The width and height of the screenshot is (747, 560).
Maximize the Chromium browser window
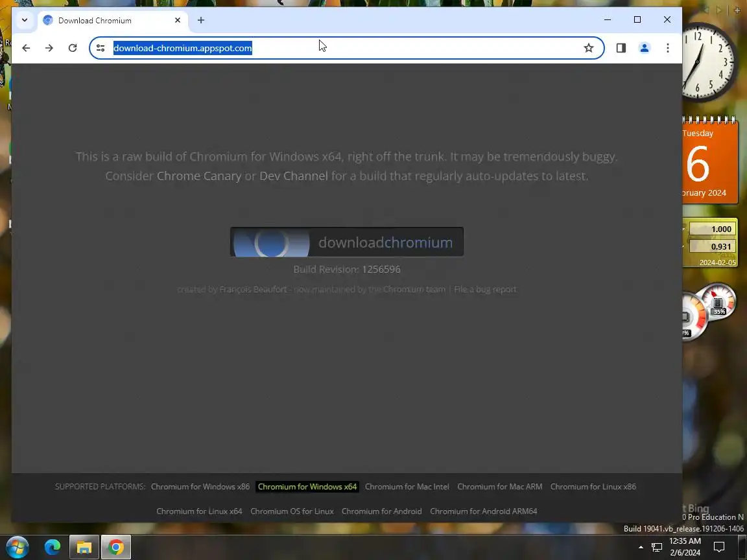click(x=637, y=19)
